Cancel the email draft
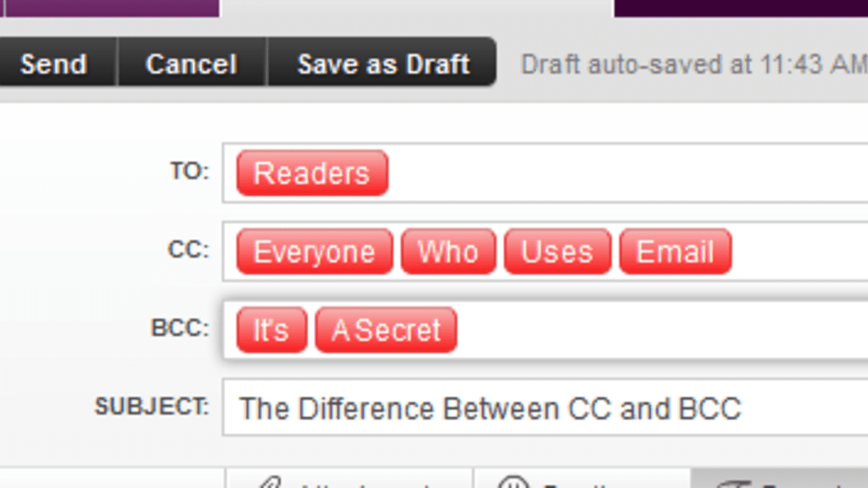 192,64
